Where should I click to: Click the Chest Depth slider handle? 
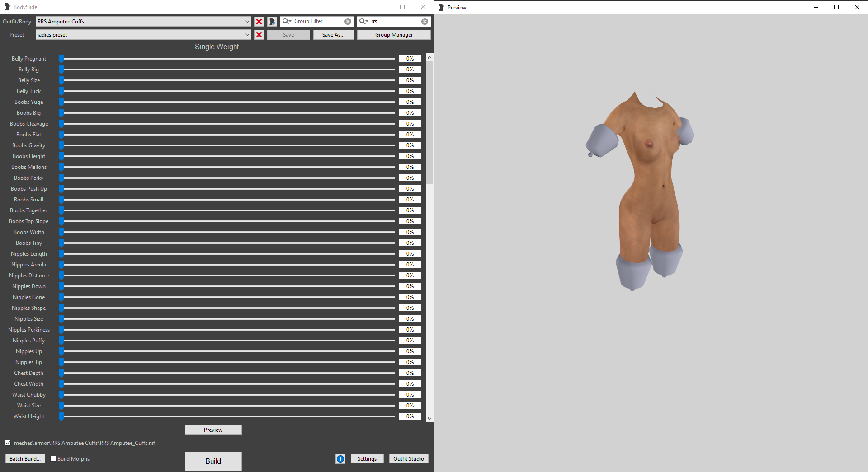click(x=61, y=373)
